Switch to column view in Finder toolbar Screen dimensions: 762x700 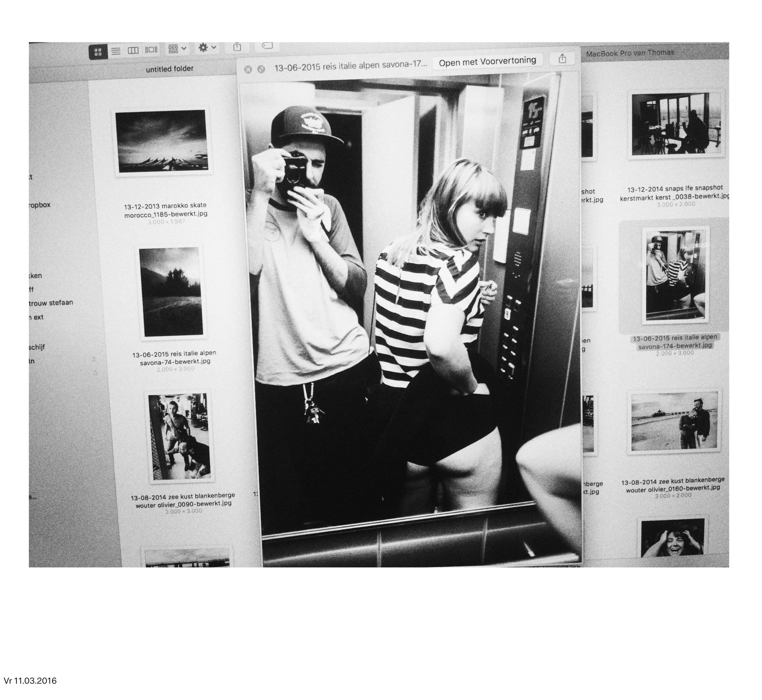pyautogui.click(x=133, y=50)
